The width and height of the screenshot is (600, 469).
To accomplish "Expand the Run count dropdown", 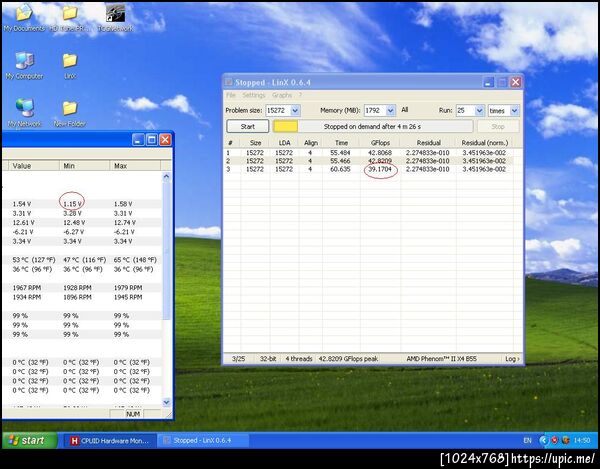I will click(x=480, y=111).
